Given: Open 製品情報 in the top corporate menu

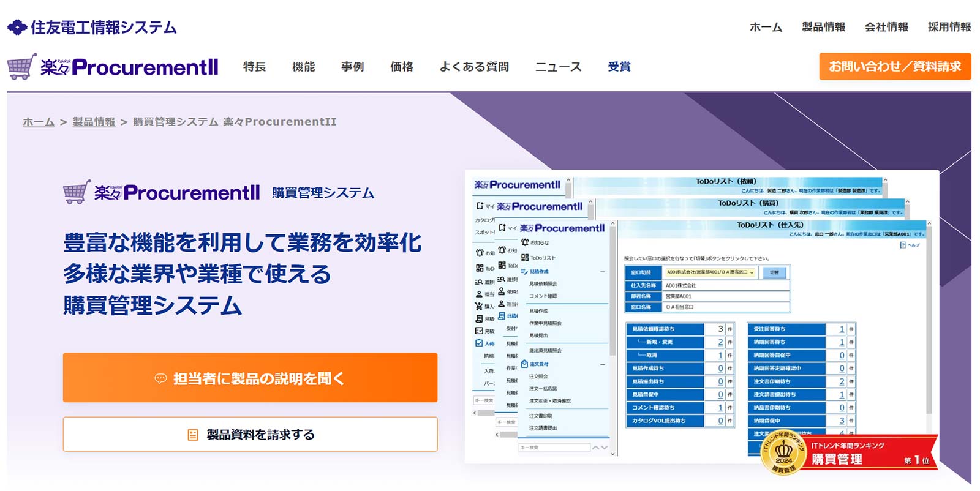Looking at the screenshot, I should tap(823, 27).
